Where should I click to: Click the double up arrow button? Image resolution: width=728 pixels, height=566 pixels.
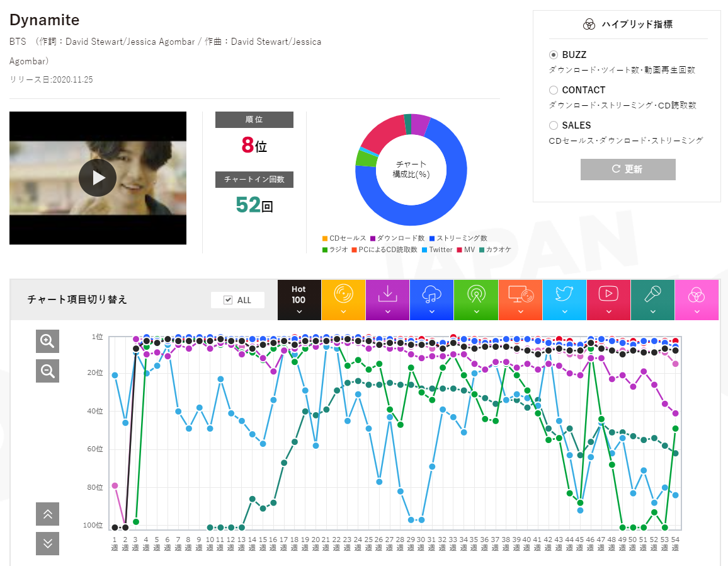[x=47, y=514]
